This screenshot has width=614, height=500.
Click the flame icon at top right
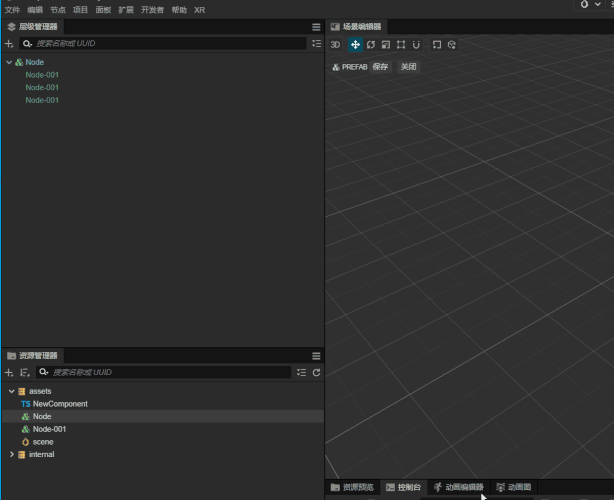coord(584,4)
